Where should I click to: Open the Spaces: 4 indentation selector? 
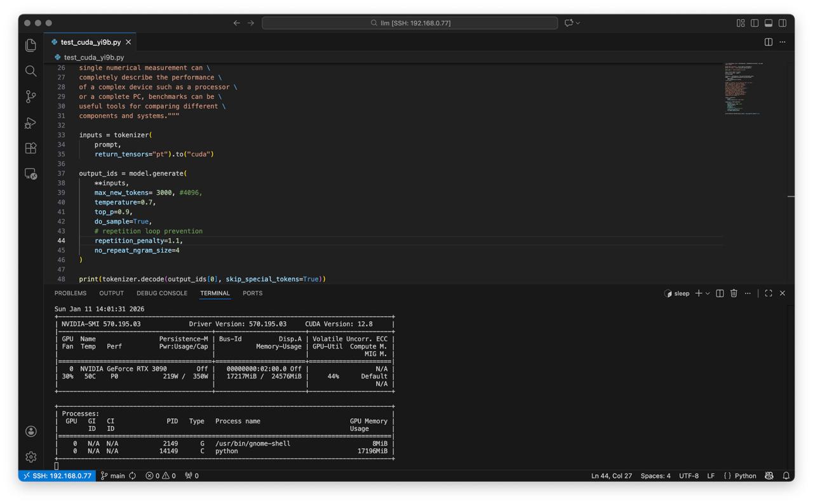[655, 475]
